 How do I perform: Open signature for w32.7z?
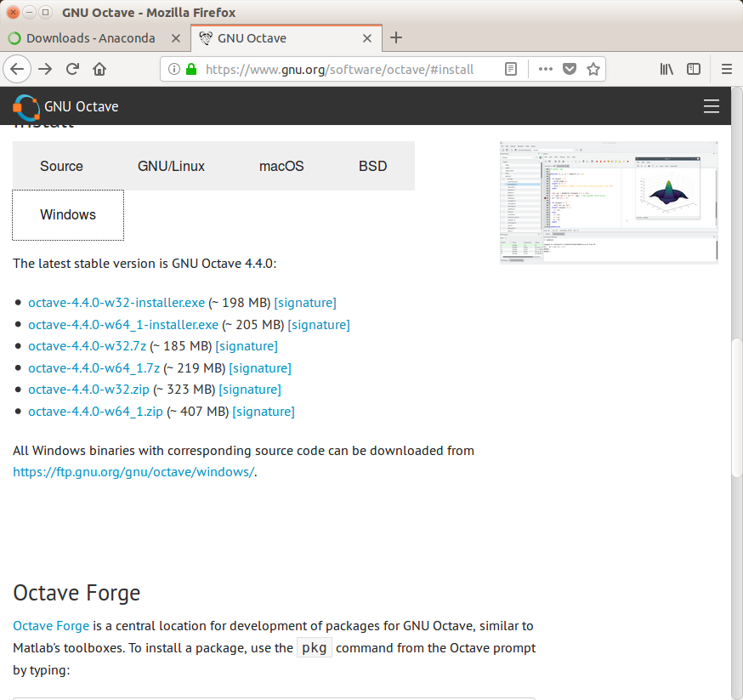(x=247, y=346)
